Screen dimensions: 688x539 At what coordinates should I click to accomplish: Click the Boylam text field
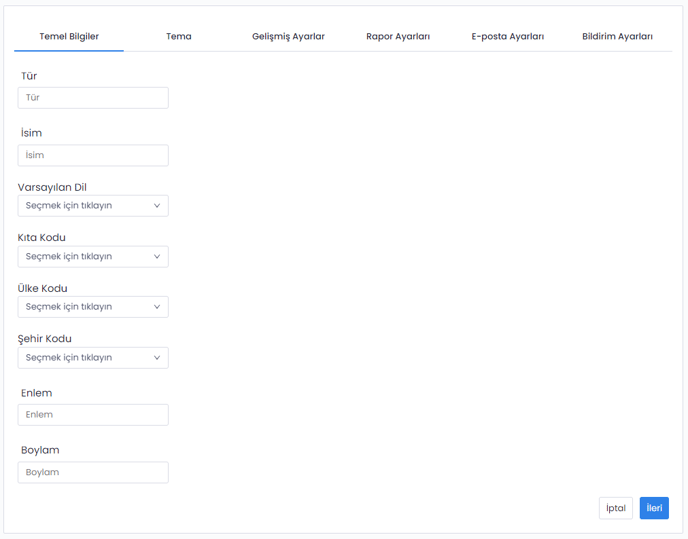93,472
